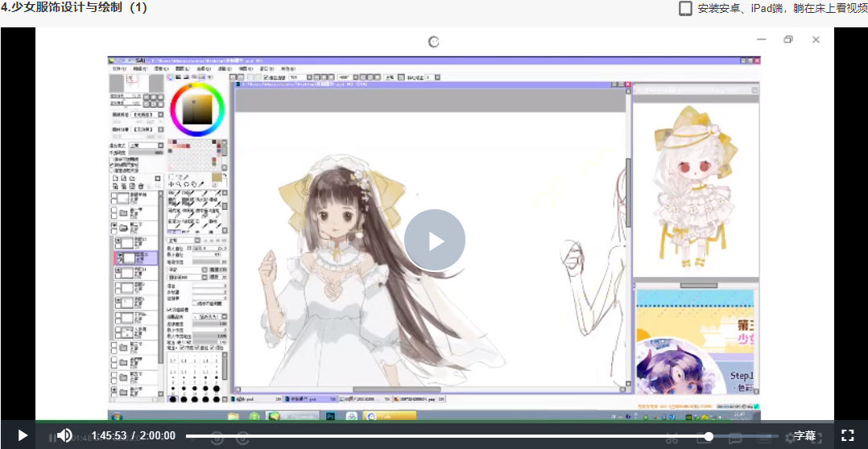Toggle the color wheel panel icon
Viewport: 868px width, 449px height.
tap(171, 77)
